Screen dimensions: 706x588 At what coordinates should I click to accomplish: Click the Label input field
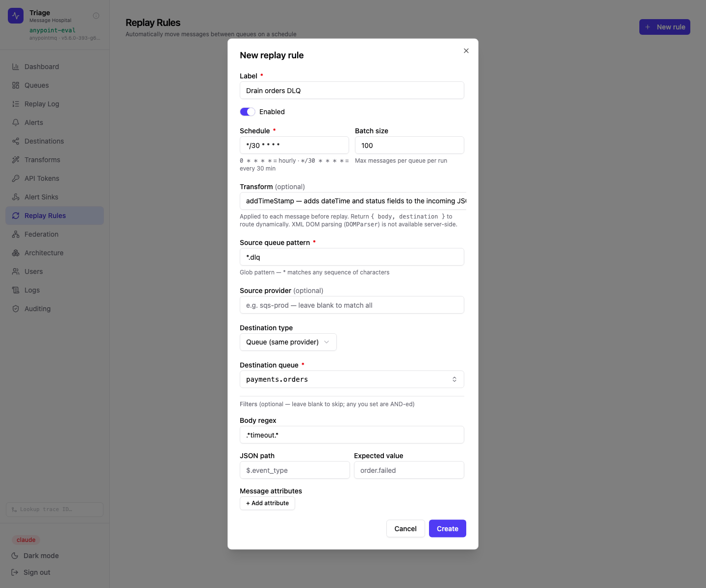352,91
